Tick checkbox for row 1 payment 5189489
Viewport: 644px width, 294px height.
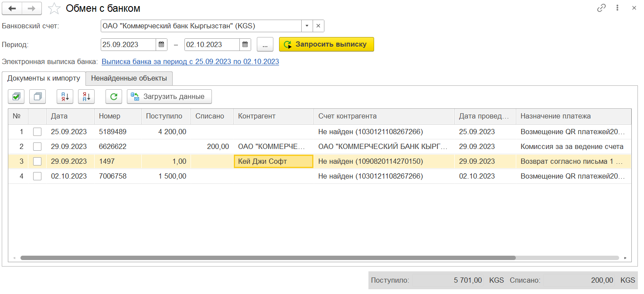click(x=37, y=132)
